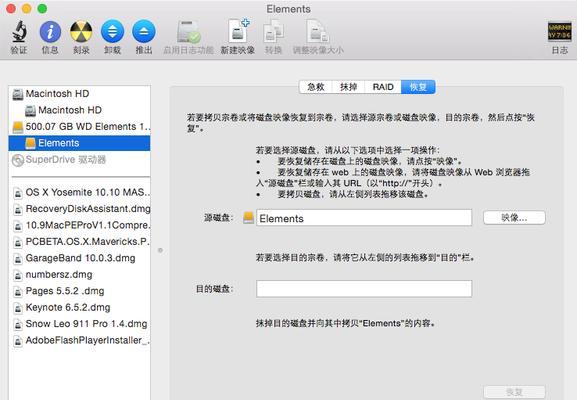Click the 恢复 button at the bottom

(514, 392)
